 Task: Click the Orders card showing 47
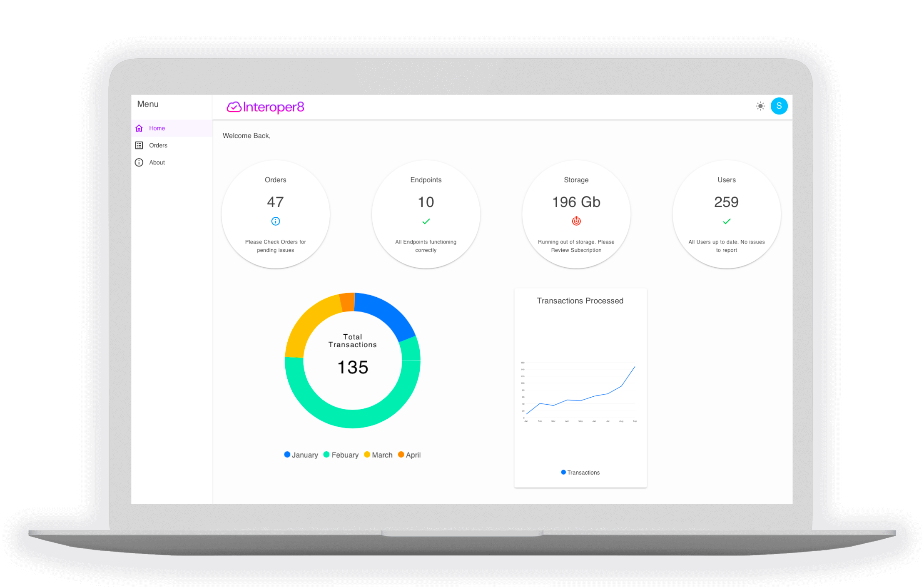click(276, 202)
